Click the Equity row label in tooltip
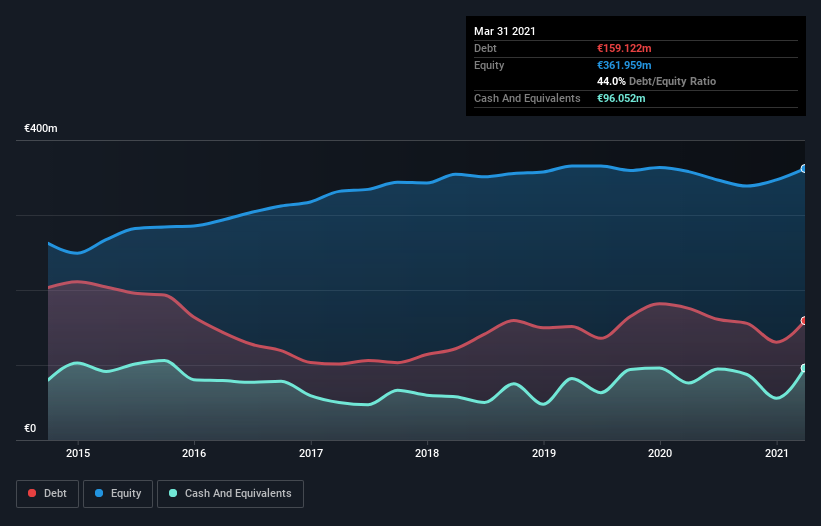Screen dimensions: 821x526 tap(489, 65)
